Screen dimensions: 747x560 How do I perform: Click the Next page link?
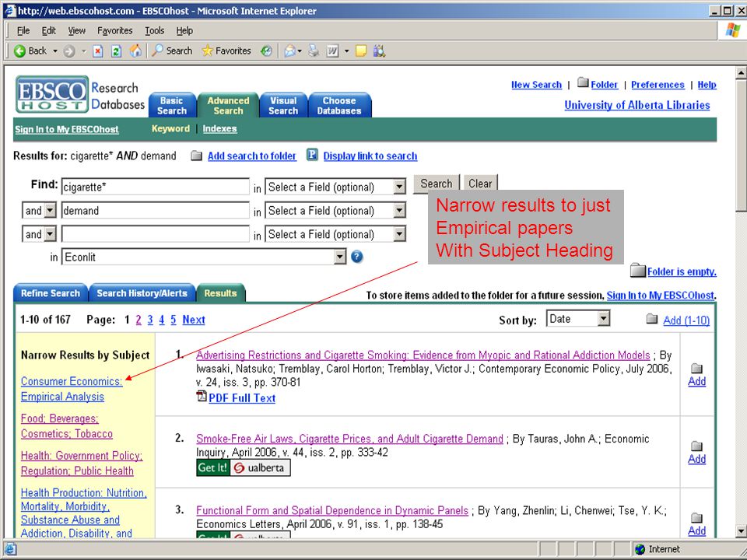[194, 320]
